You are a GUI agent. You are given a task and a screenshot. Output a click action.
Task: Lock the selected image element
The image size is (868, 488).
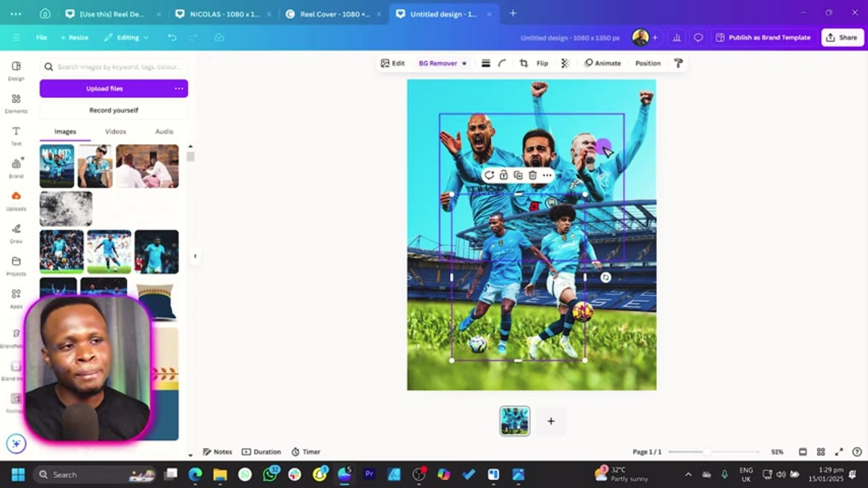click(503, 175)
